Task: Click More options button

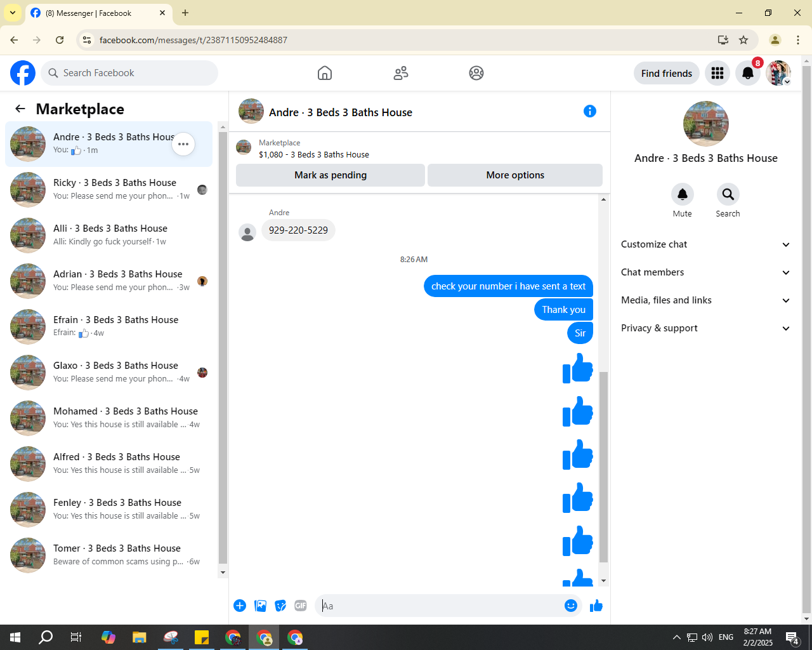Action: click(515, 175)
